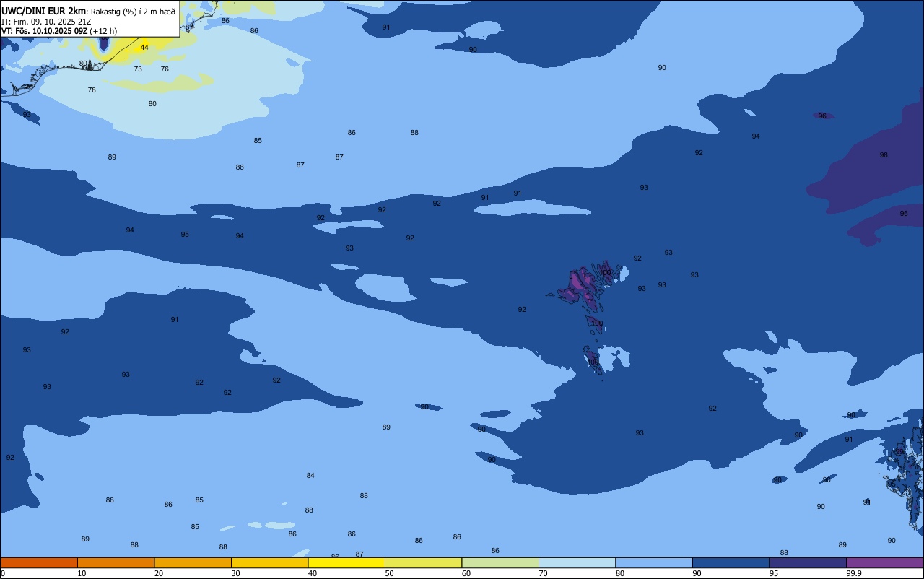Click the forecast offset '(+12 h)'
This screenshot has height=579, width=924.
[x=103, y=31]
